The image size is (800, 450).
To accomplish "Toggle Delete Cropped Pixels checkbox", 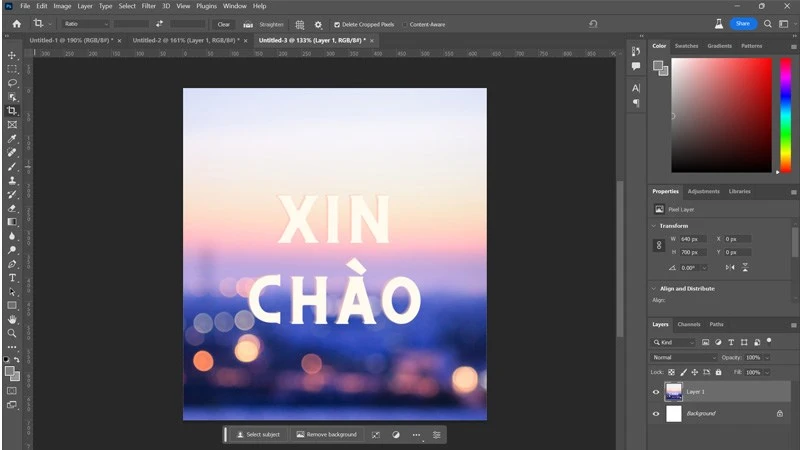I will tap(337, 24).
